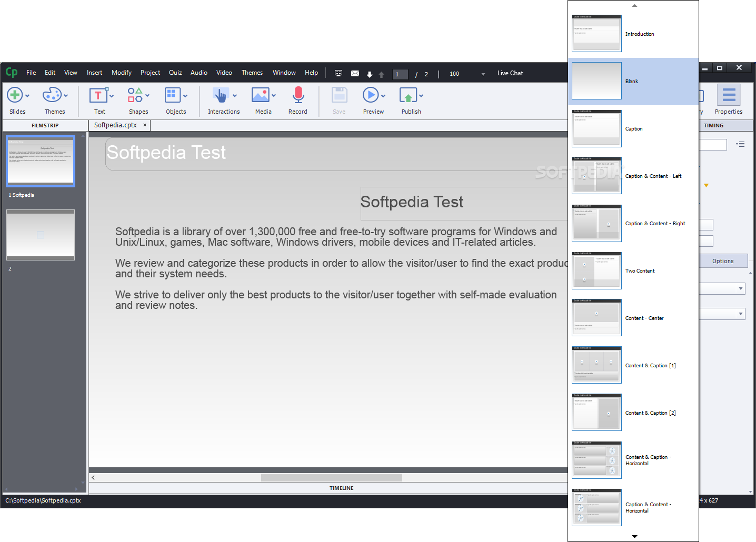Viewport: 756px width, 542px height.
Task: Open the Modify menu
Action: 122,73
